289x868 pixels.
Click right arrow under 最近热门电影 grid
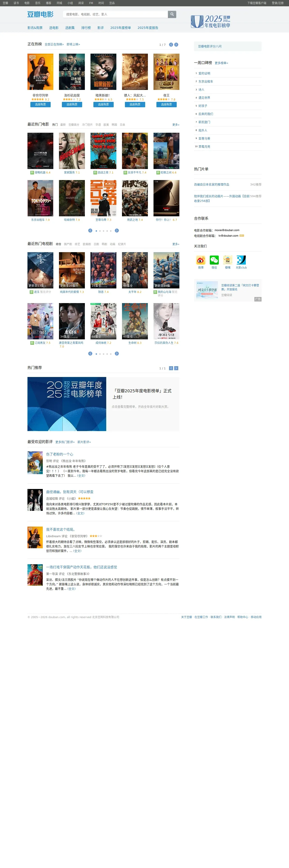(117, 231)
